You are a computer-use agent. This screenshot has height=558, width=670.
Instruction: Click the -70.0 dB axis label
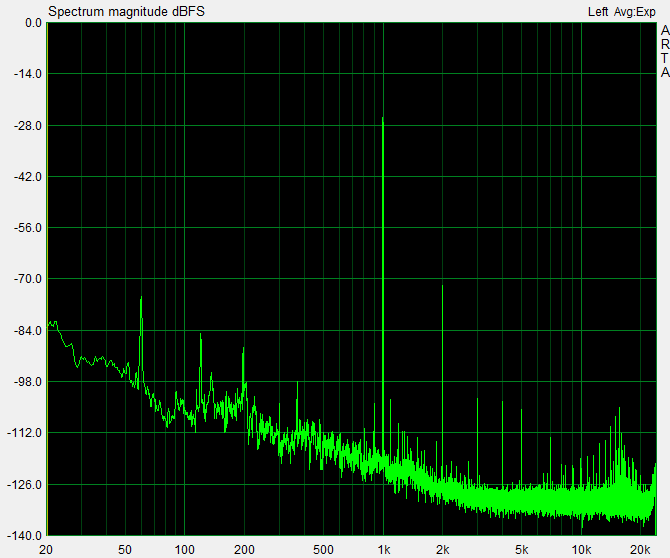click(28, 279)
